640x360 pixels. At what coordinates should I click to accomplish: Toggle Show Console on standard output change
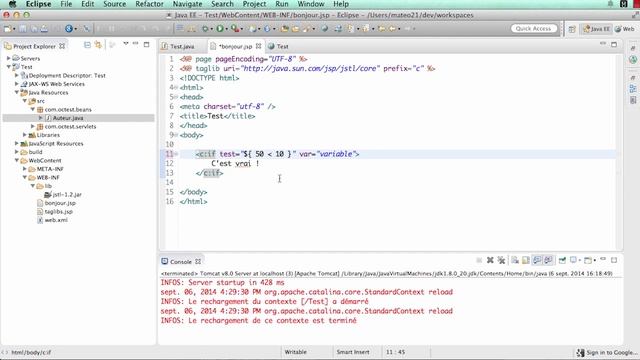click(537, 260)
